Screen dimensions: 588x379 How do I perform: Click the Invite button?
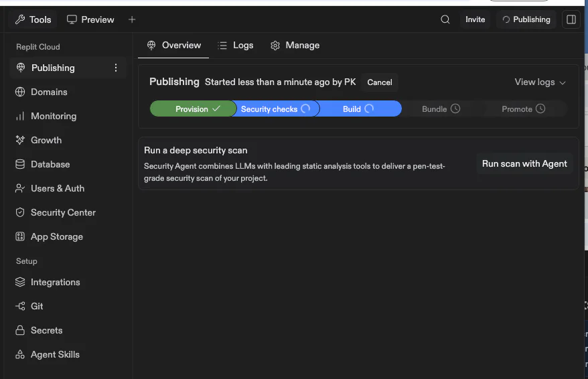pos(475,19)
